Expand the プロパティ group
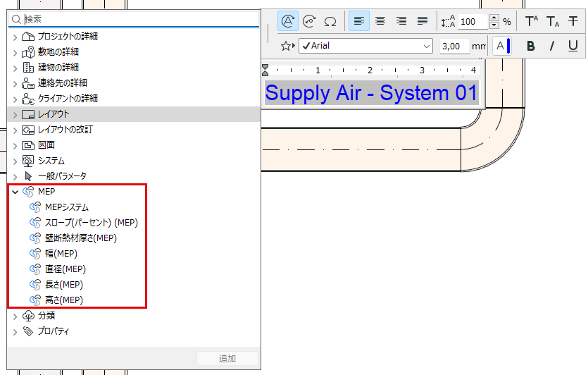 click(x=15, y=332)
